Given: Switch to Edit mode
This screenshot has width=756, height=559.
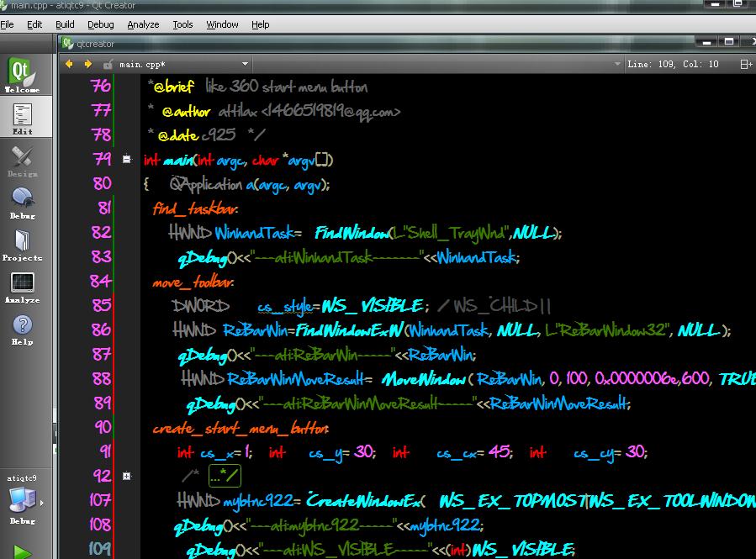Looking at the screenshot, I should click(22, 117).
